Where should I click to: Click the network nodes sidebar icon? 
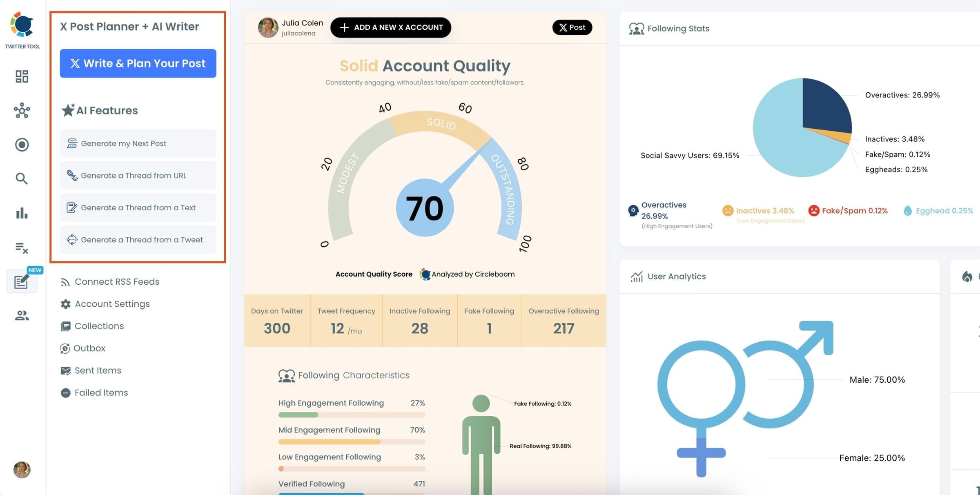tap(22, 110)
